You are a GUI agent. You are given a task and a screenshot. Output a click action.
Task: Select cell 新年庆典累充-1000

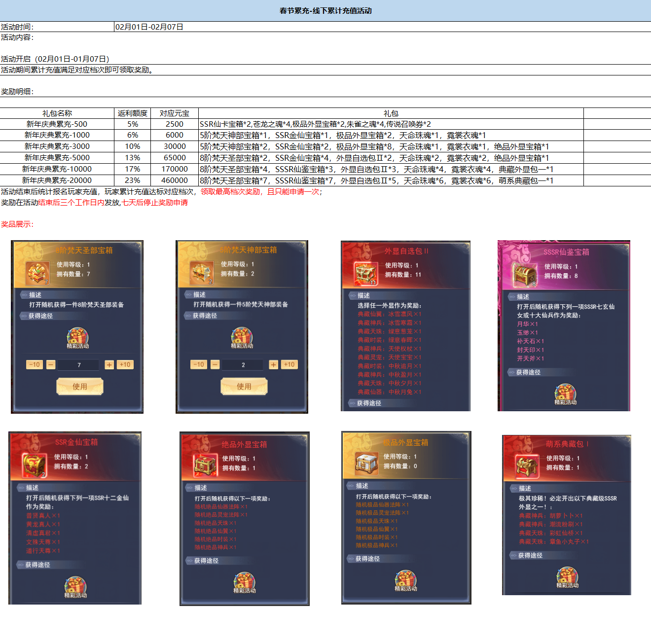57,135
